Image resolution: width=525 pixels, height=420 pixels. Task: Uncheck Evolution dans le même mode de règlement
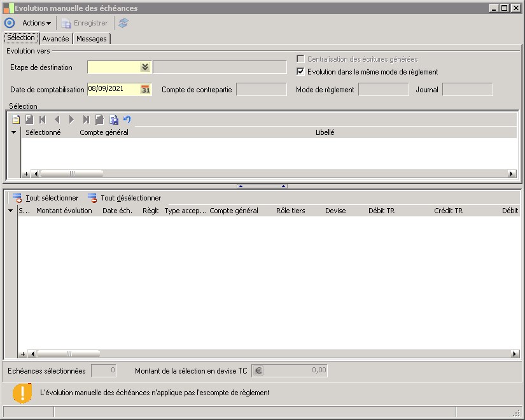[300, 71]
